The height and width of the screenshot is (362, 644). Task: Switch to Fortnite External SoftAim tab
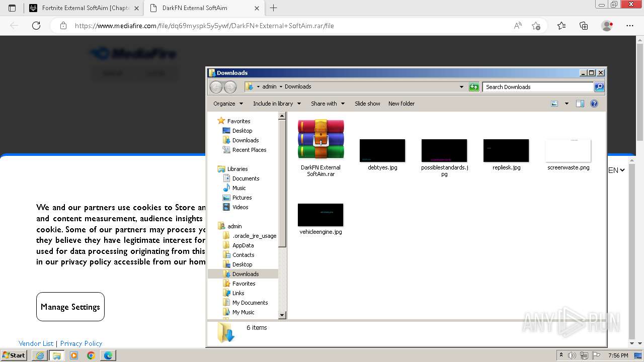[x=85, y=8]
